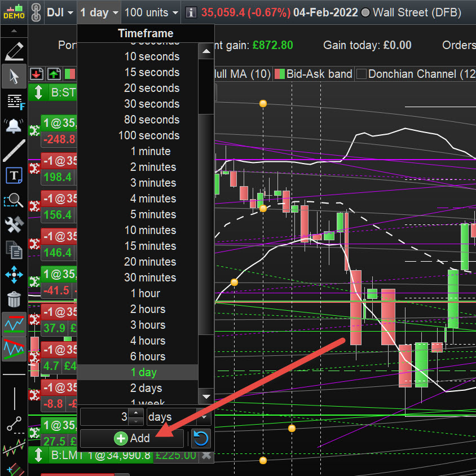Open the 1 day timeframe dropdown
The height and width of the screenshot is (476, 476).
(x=99, y=13)
